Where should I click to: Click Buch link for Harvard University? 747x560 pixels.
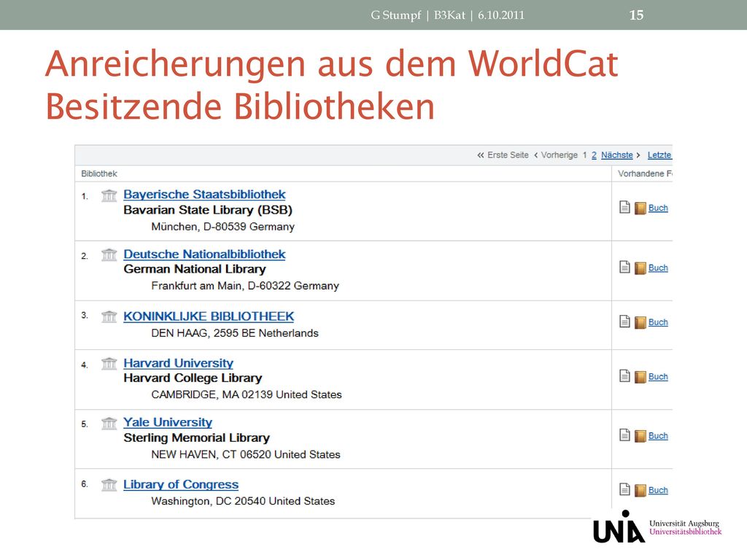click(658, 377)
